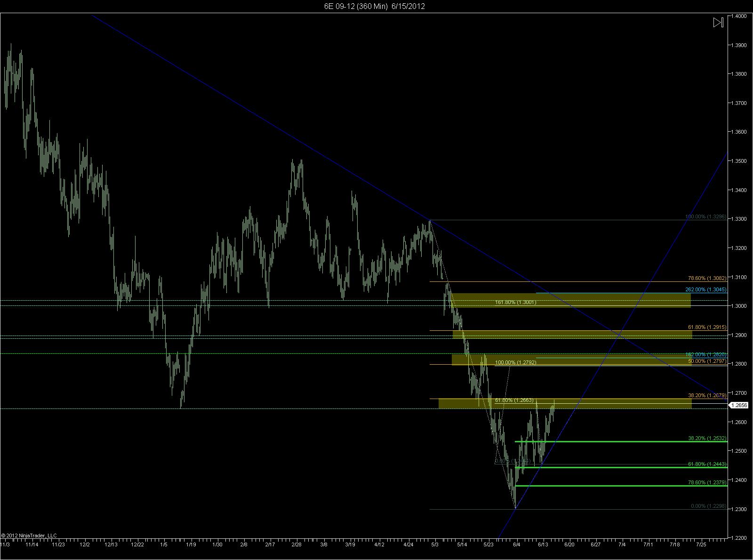This screenshot has width=753, height=560.
Task: Click the 3/8 date label
Action: click(324, 544)
